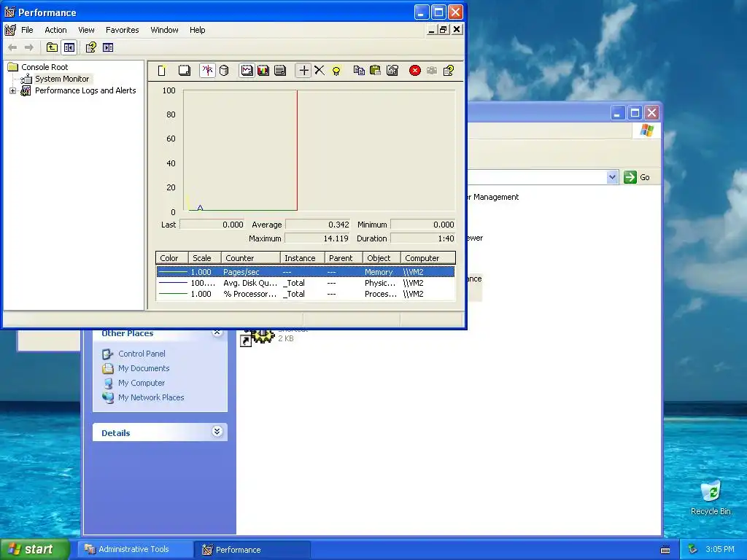747x560 pixels.
Task: Click the console icon left of File menu
Action: coord(10,30)
